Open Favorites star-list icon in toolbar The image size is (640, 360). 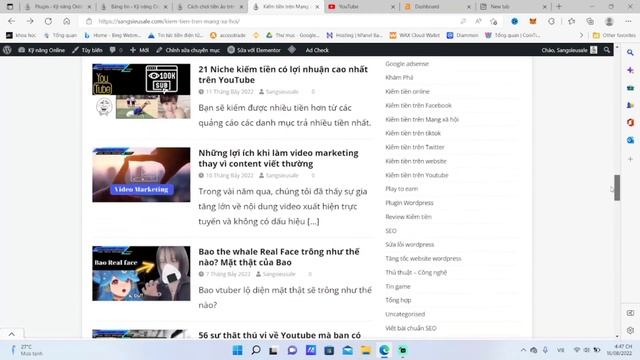[x=571, y=21]
